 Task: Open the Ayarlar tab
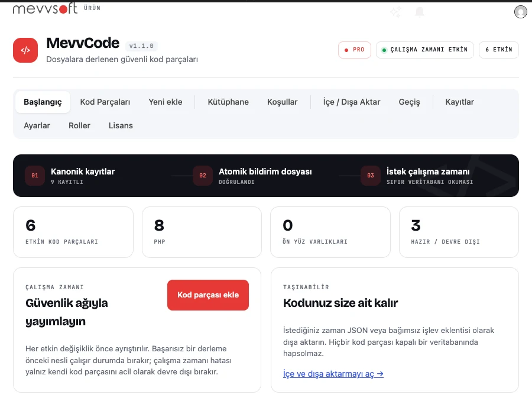pyautogui.click(x=37, y=125)
